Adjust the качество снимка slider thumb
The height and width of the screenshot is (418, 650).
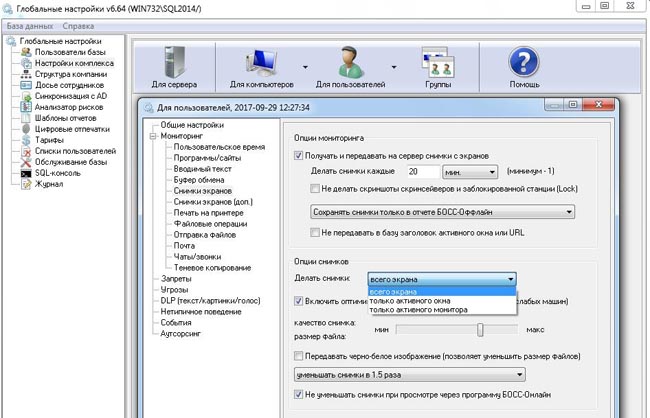click(x=480, y=330)
